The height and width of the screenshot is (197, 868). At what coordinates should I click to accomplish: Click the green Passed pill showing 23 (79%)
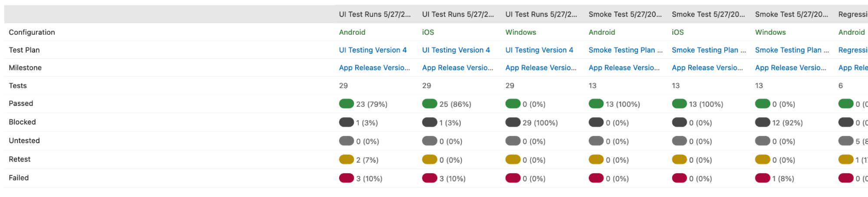(x=346, y=104)
